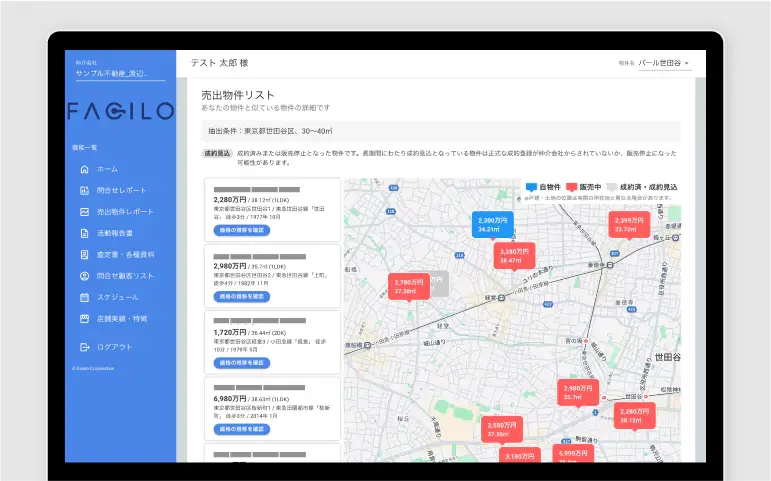Expand the パール世田谷 property dropdown

(x=664, y=63)
